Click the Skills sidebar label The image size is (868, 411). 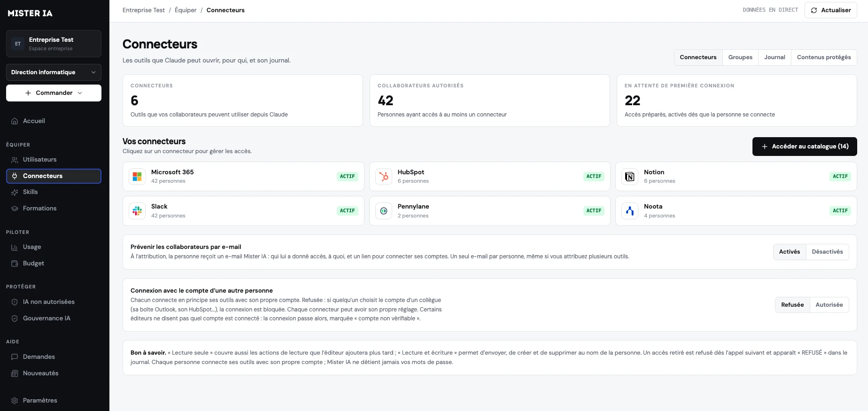coord(31,192)
